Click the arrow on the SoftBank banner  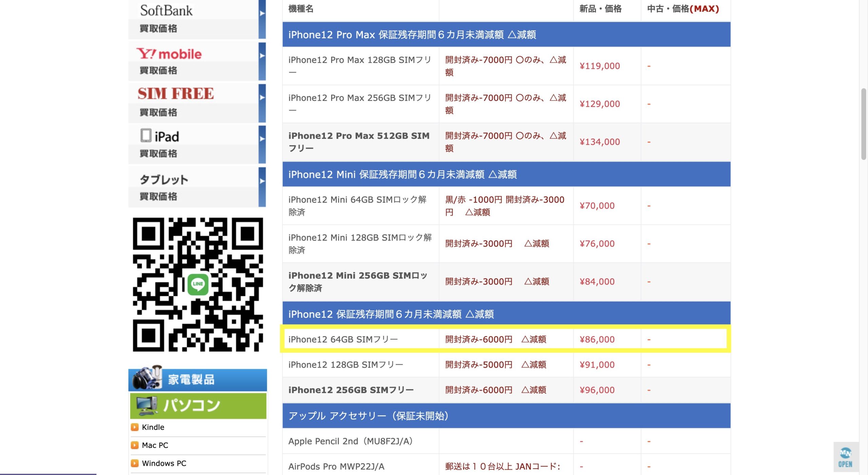[x=262, y=14]
